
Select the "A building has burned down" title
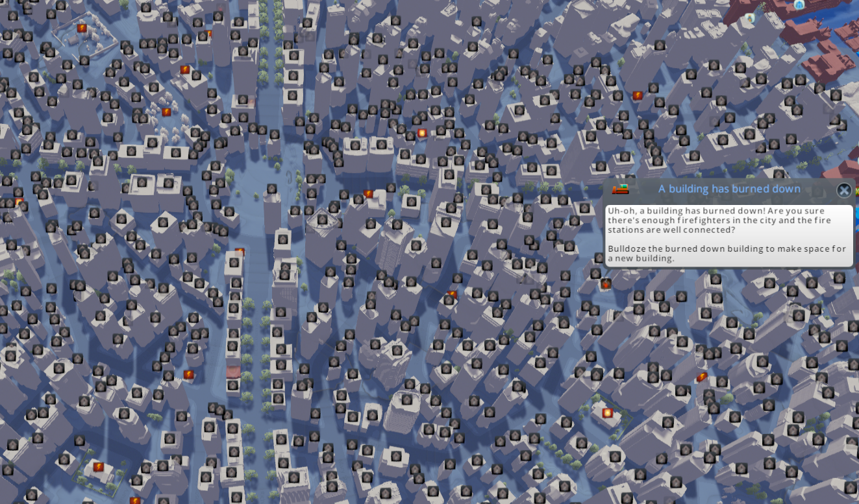(x=729, y=189)
